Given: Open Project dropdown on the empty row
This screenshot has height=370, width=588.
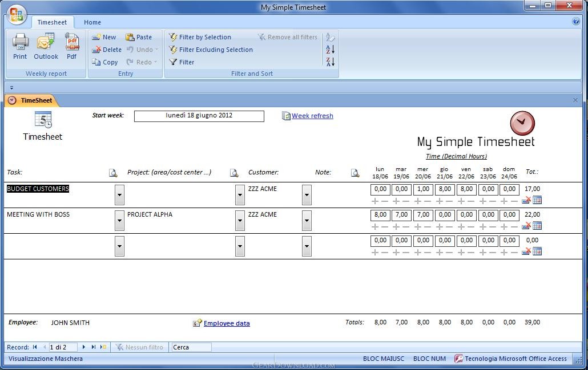Looking at the screenshot, I should (x=240, y=246).
